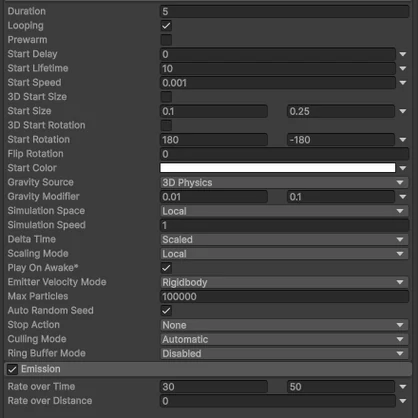This screenshot has width=418, height=418.
Task: Enable the 3D Start Rotation checkbox
Action: (x=166, y=125)
